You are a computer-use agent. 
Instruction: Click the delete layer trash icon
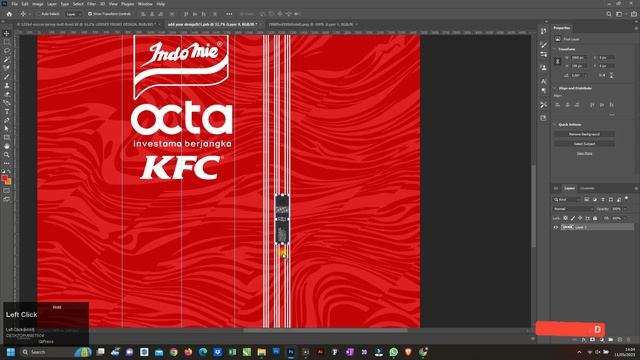coord(629,340)
